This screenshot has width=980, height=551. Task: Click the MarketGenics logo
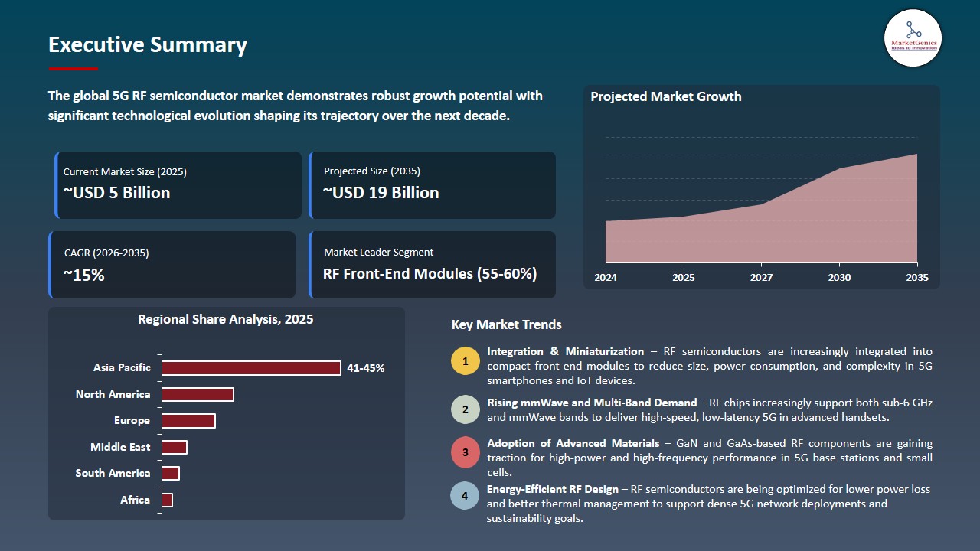(x=912, y=37)
